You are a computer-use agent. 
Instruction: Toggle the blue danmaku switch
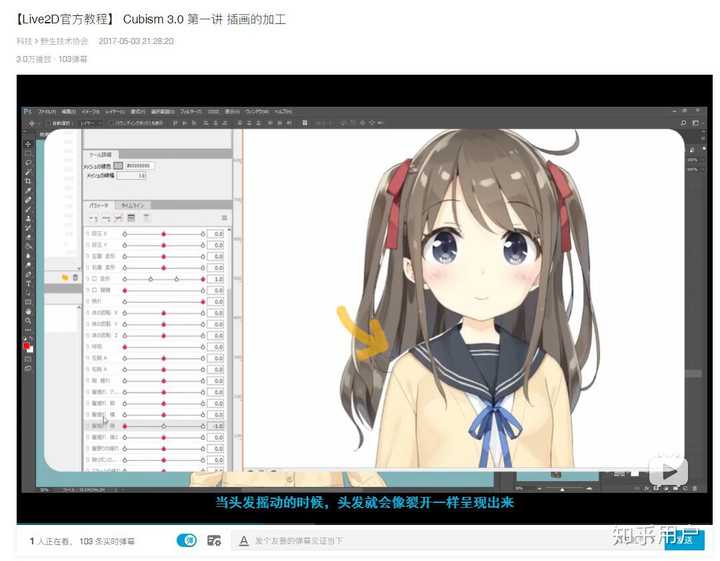point(186,540)
